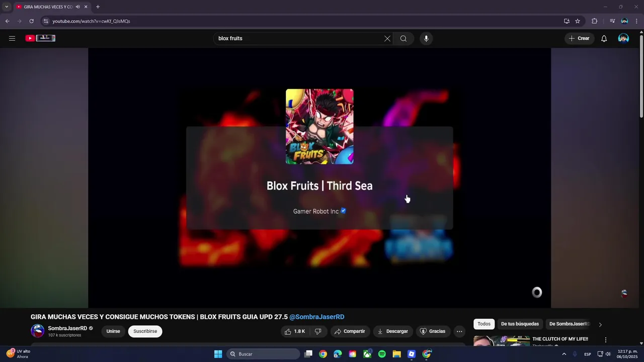Expand the tab search dropdown
This screenshot has height=362, width=644.
6,7
